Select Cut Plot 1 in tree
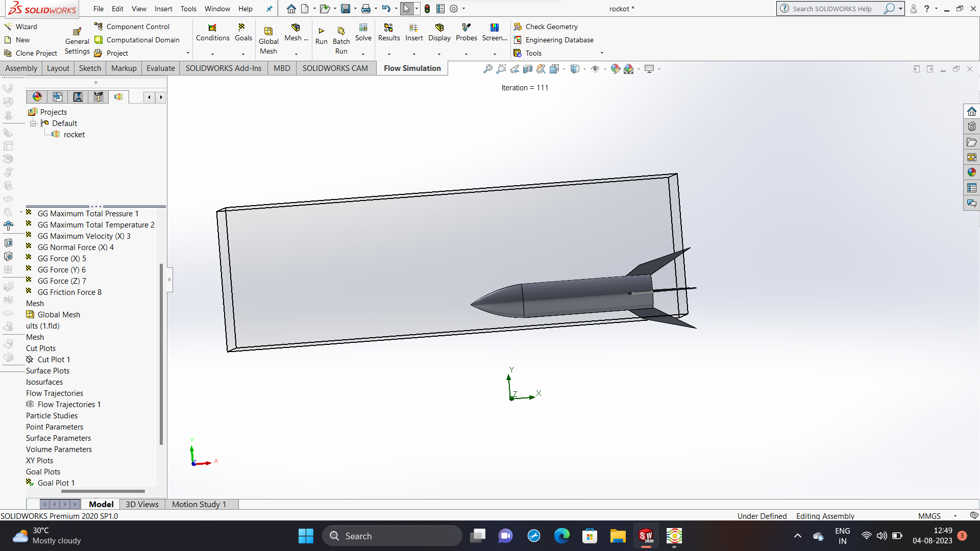 pos(54,360)
